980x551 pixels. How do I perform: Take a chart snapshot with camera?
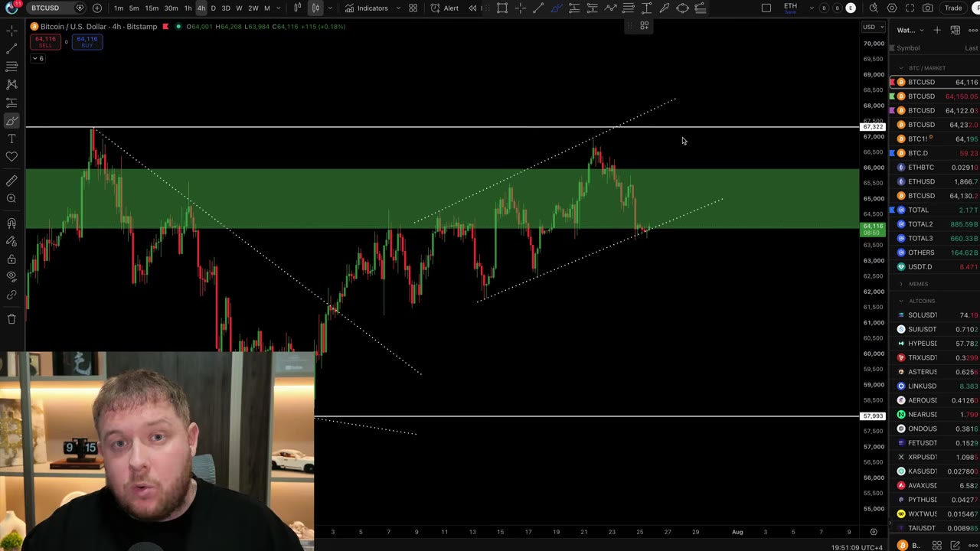(928, 8)
